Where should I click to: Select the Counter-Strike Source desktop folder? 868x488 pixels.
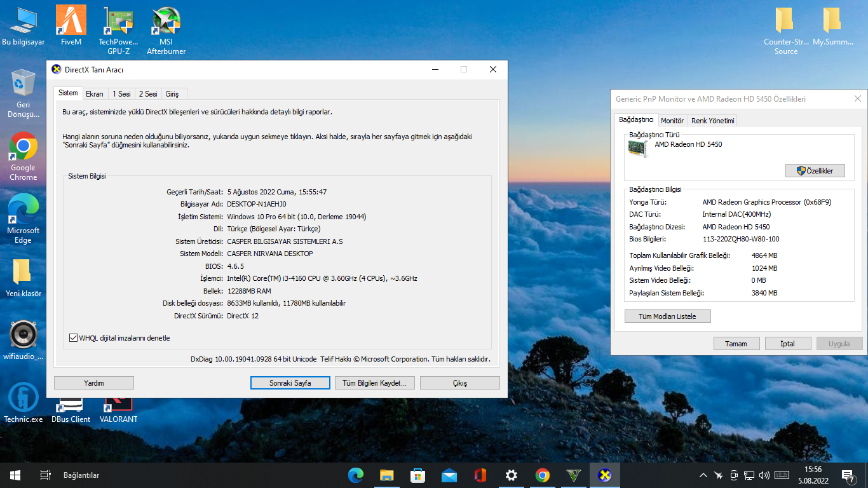(x=786, y=32)
